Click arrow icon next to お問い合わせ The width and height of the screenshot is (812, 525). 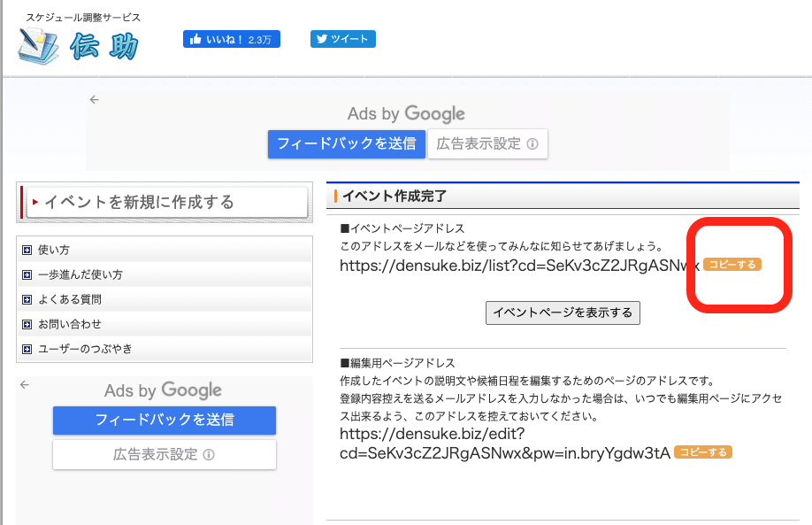point(27,325)
